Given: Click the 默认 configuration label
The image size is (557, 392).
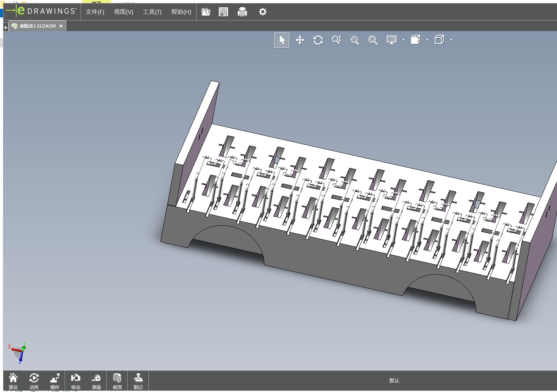Looking at the screenshot, I should (394, 381).
